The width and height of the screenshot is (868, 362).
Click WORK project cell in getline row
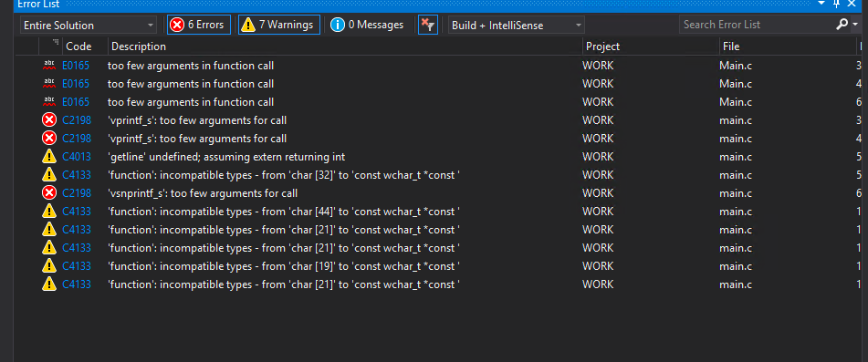(x=598, y=157)
